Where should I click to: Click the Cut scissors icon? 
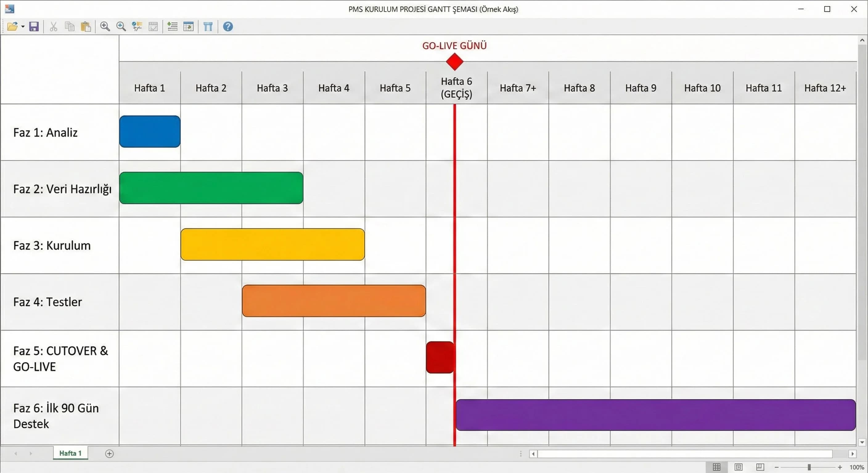[53, 26]
